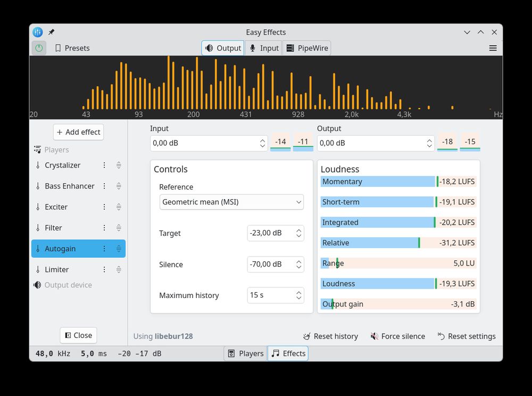Decrease Maximum history with down arrow
The width and height of the screenshot is (532, 396).
tap(298, 298)
